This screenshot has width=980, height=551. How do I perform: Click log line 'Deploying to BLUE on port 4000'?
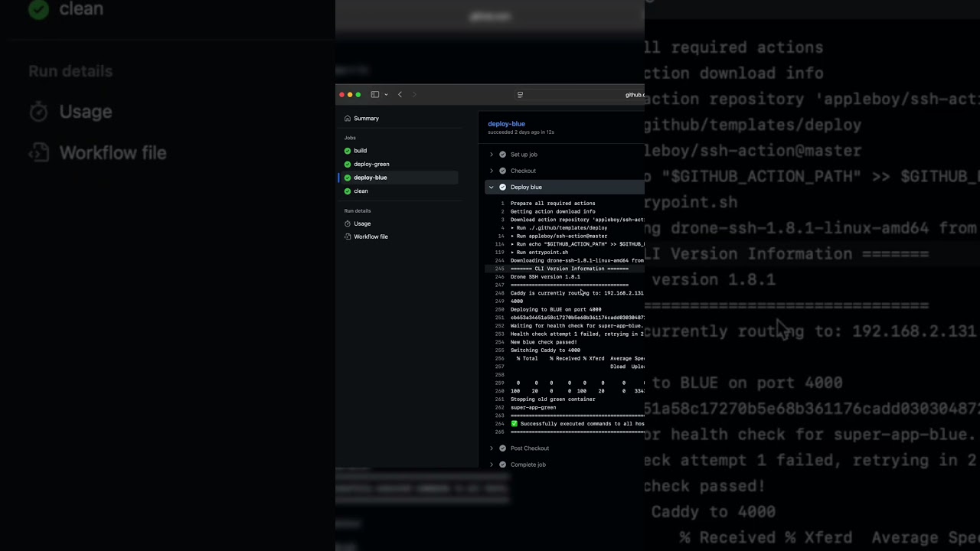pyautogui.click(x=556, y=310)
